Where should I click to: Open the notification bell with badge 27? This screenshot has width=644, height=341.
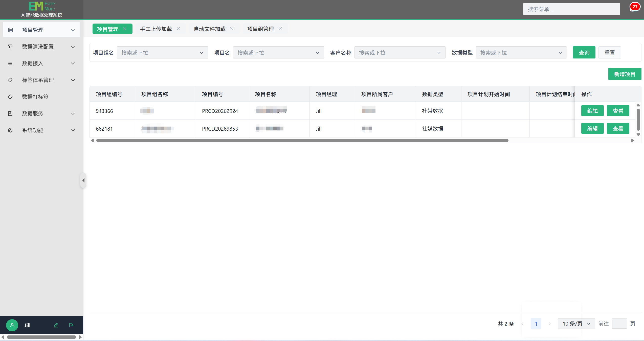coord(634,7)
